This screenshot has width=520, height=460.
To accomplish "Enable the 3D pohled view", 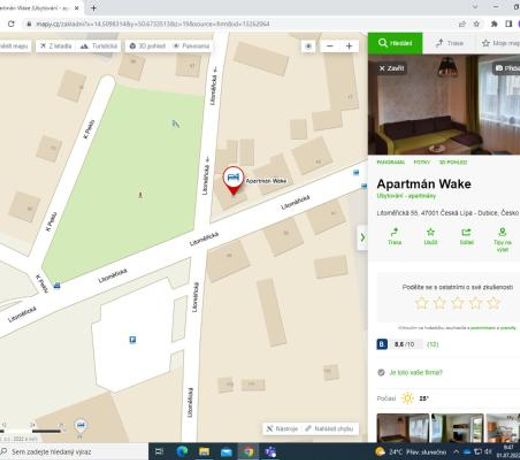I will [147, 46].
